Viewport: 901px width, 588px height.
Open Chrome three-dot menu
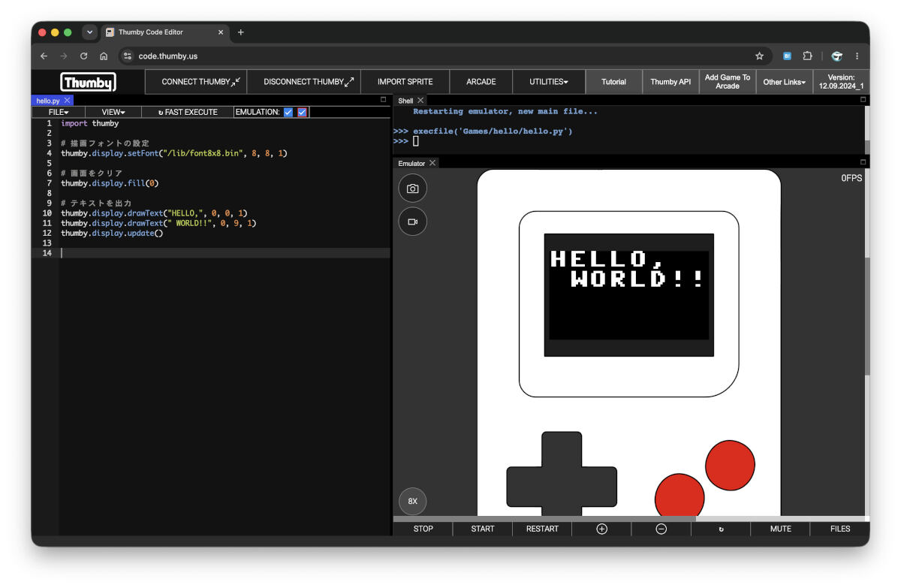857,56
